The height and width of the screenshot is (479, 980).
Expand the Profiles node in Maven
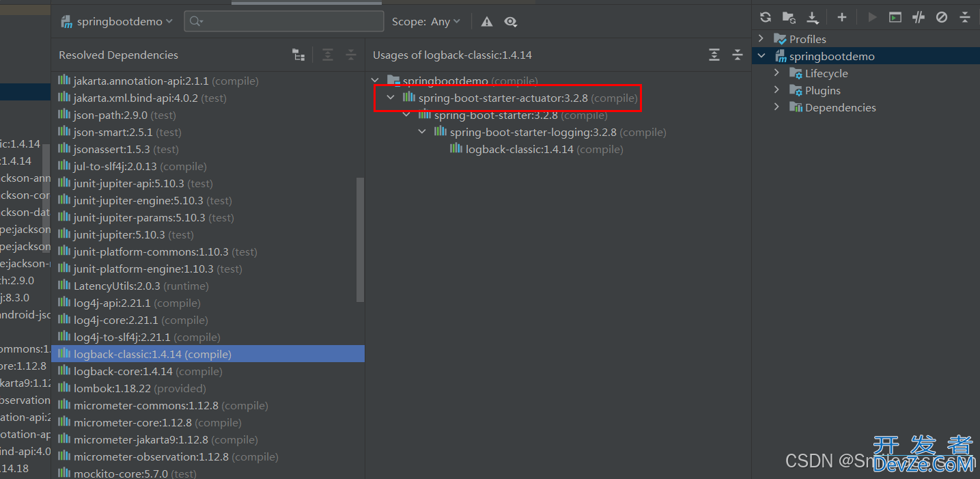tap(761, 39)
